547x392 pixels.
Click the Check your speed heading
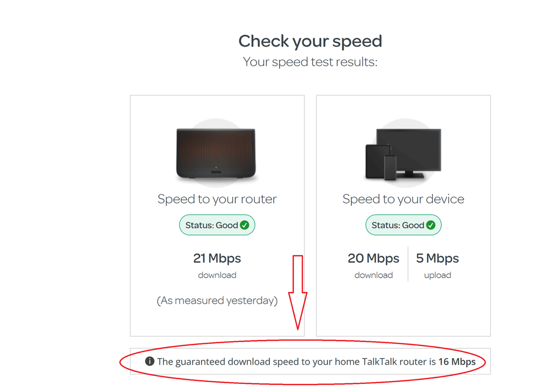[x=310, y=41]
